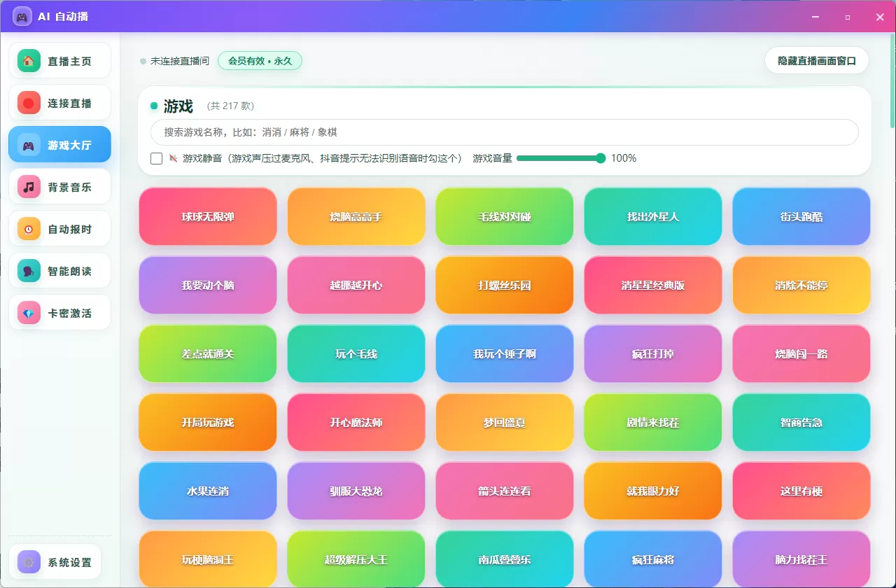Select the 找出外星人 game card
The height and width of the screenshot is (588, 896).
pyautogui.click(x=653, y=216)
